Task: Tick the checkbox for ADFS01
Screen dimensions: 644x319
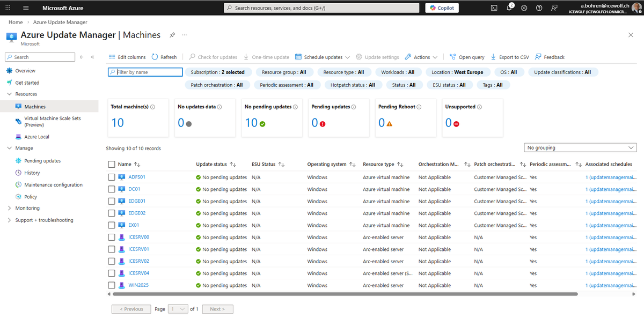Action: [x=112, y=177]
